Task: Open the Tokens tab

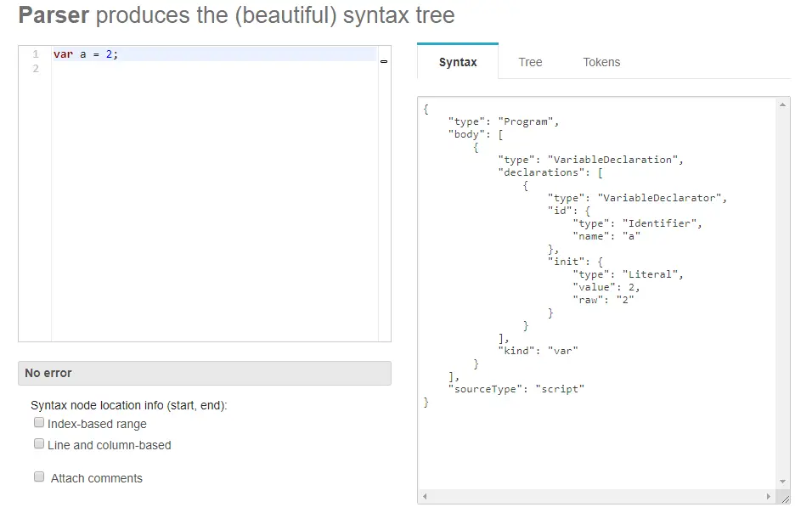Action: point(601,62)
